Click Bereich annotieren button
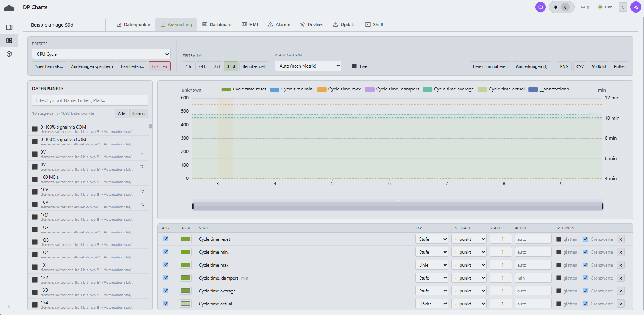This screenshot has height=315, width=644. point(490,66)
